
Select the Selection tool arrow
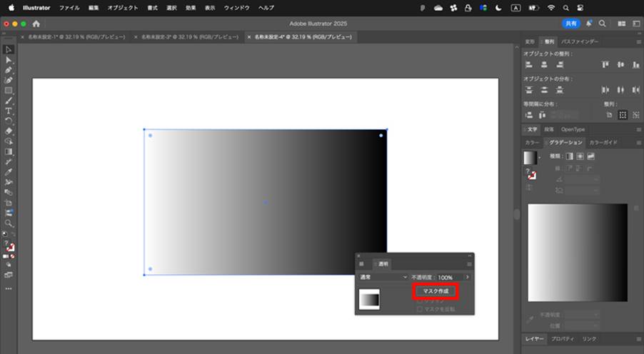point(9,50)
